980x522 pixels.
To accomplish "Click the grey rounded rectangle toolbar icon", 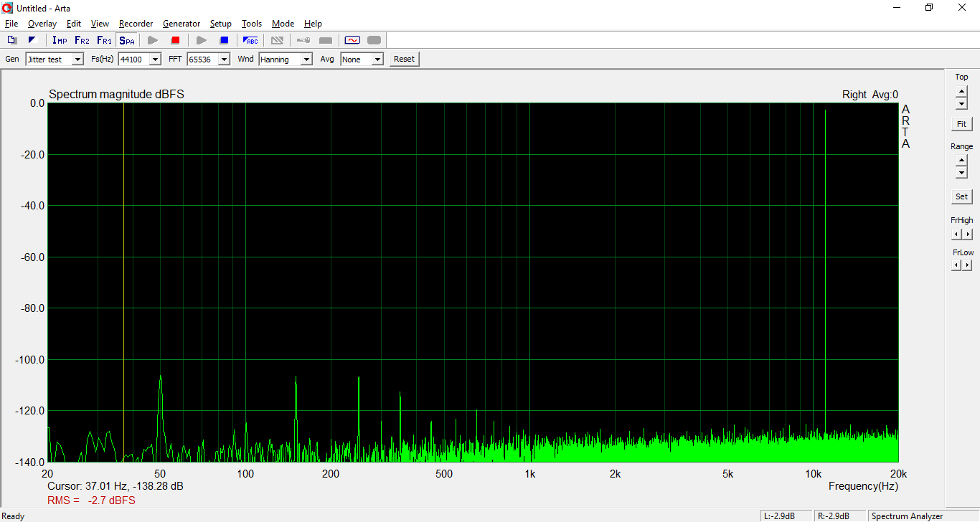I will (374, 40).
